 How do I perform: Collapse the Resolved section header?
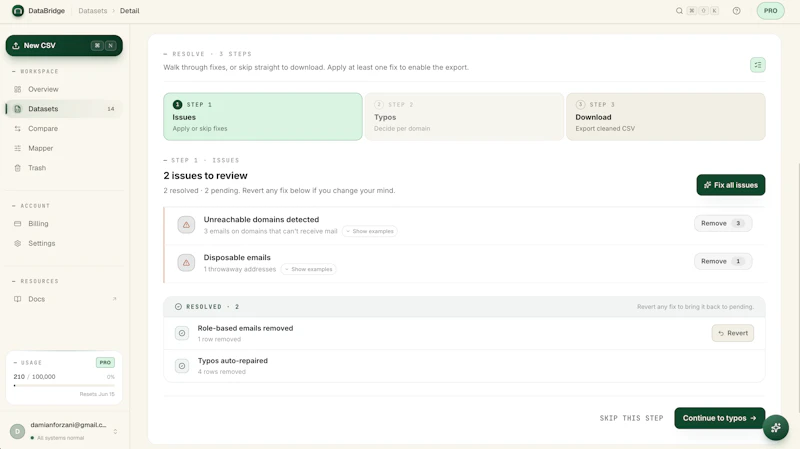[x=464, y=307]
